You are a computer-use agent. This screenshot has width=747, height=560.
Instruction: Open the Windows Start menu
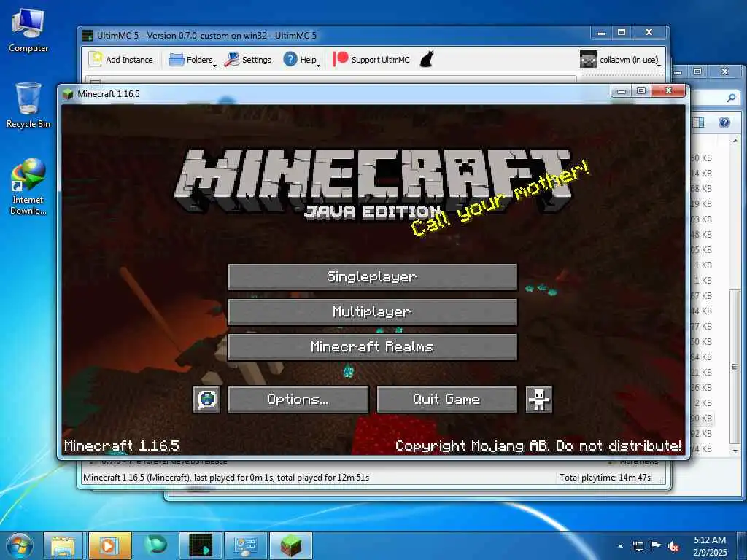(x=19, y=545)
